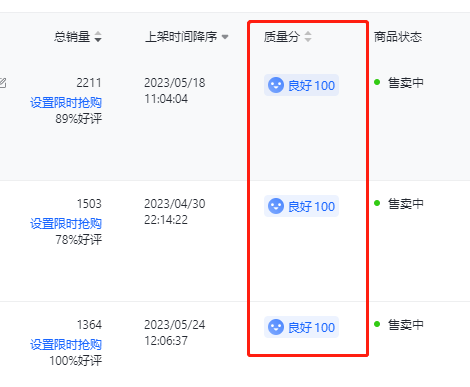Open 良好 100 quality badge for 2023/04/30 item

(301, 206)
